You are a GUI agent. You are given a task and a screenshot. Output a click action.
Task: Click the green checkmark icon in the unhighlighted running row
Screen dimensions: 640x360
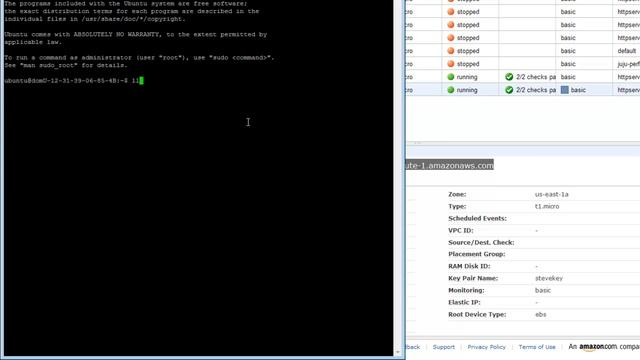click(509, 77)
